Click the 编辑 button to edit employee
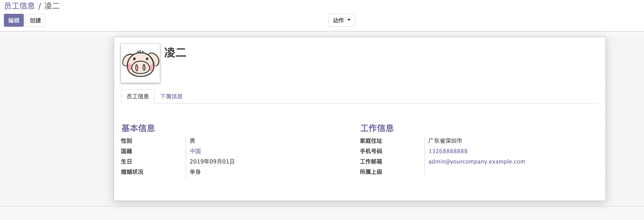Image resolution: width=644 pixels, height=220 pixels. click(x=14, y=20)
